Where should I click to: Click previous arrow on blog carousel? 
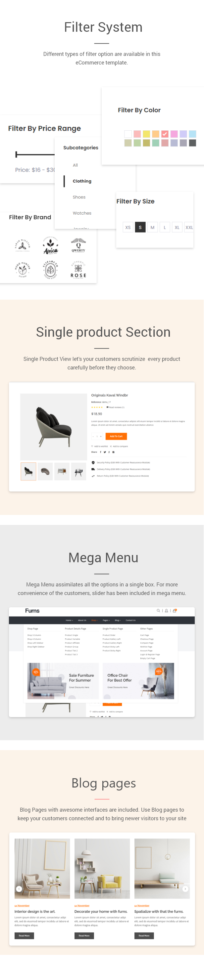coord(19,889)
